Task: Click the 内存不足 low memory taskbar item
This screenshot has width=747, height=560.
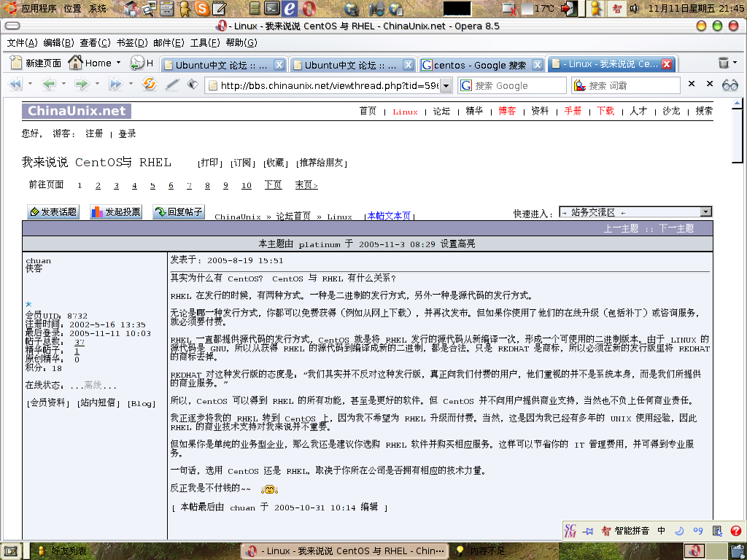Action: [x=481, y=551]
